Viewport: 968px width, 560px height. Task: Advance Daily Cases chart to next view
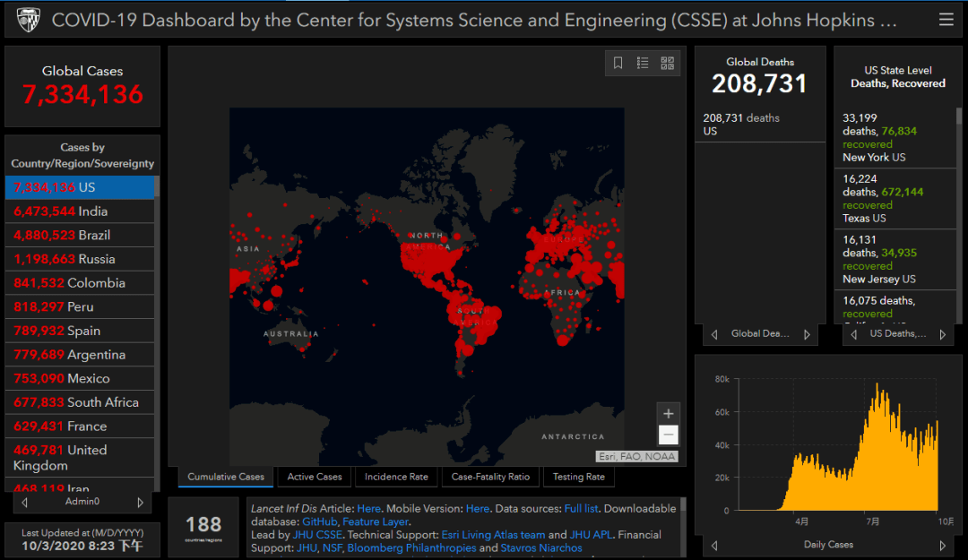[x=942, y=545]
